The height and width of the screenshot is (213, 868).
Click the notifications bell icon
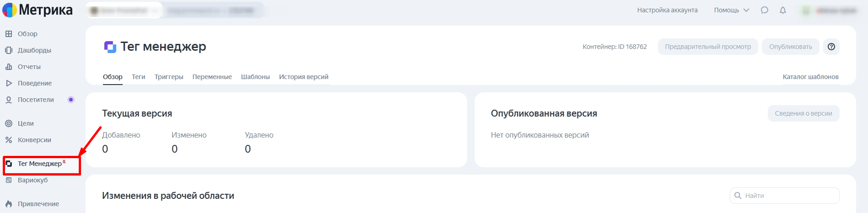pyautogui.click(x=783, y=10)
